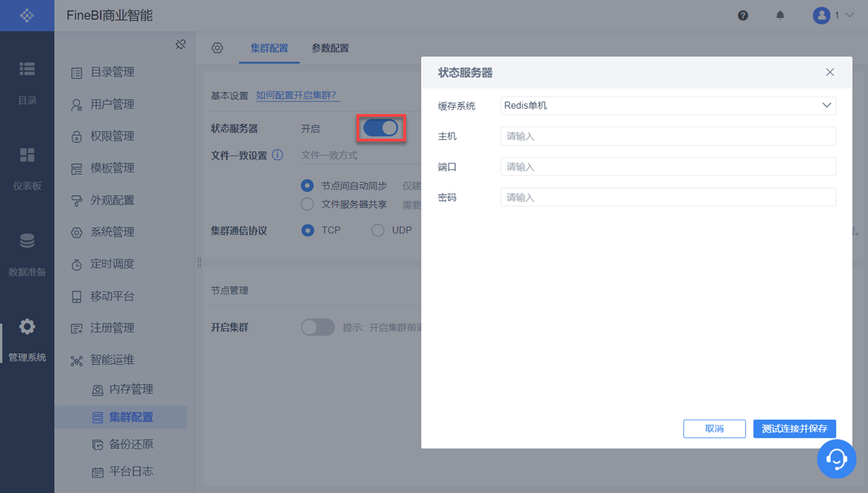Go to 模板管理 in the sidebar menu
Screen dimensions: 868x493
(x=112, y=168)
